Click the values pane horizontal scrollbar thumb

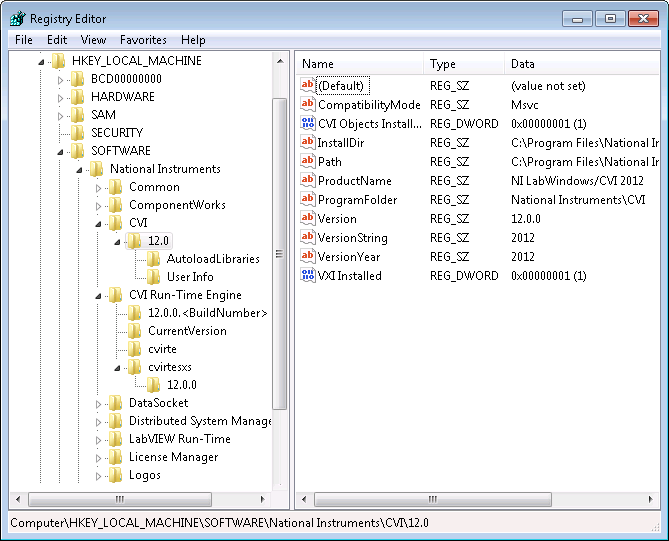click(433, 499)
